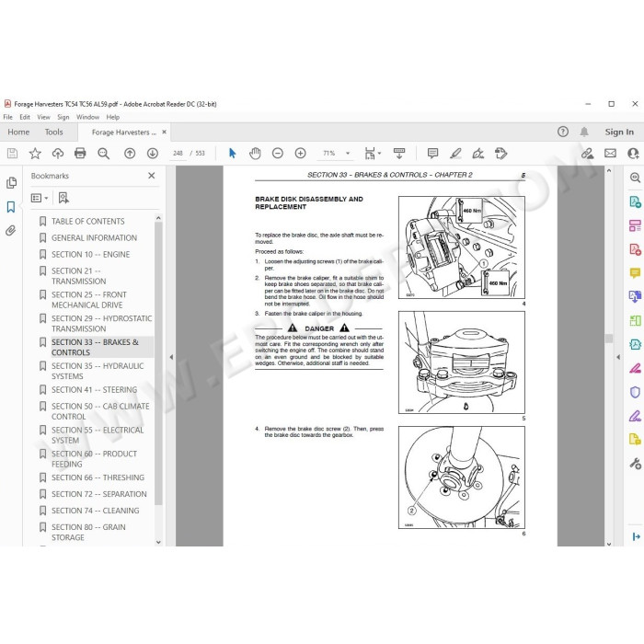Open SECTION 74 -- CLEANING bookmark
Screen dimensions: 644x644
pos(96,511)
